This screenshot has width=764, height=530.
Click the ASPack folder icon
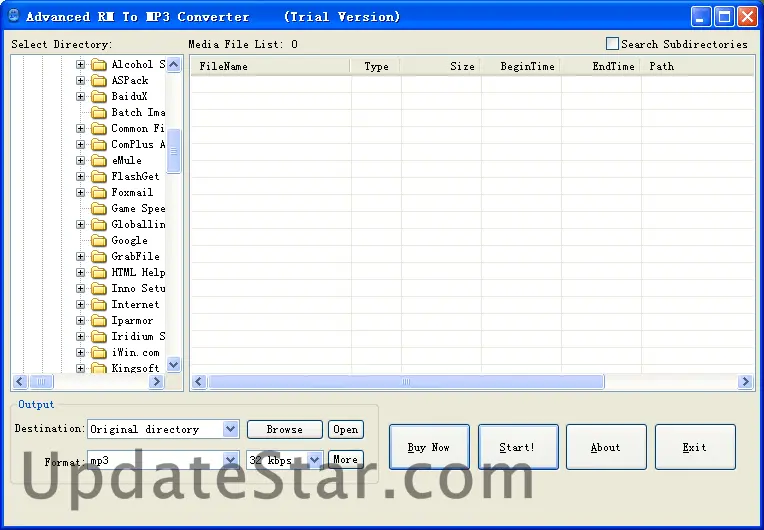coord(99,81)
